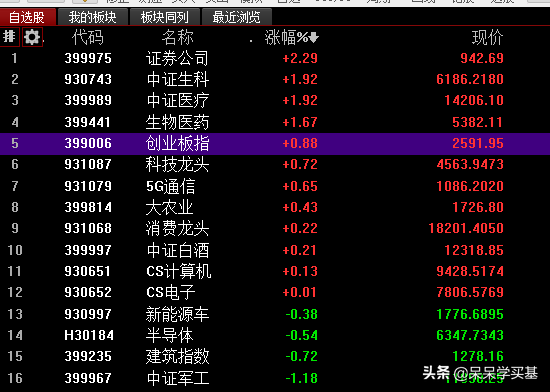This screenshot has height=392, width=550.
Task: Click the price 1278.16
Action: 478,357
